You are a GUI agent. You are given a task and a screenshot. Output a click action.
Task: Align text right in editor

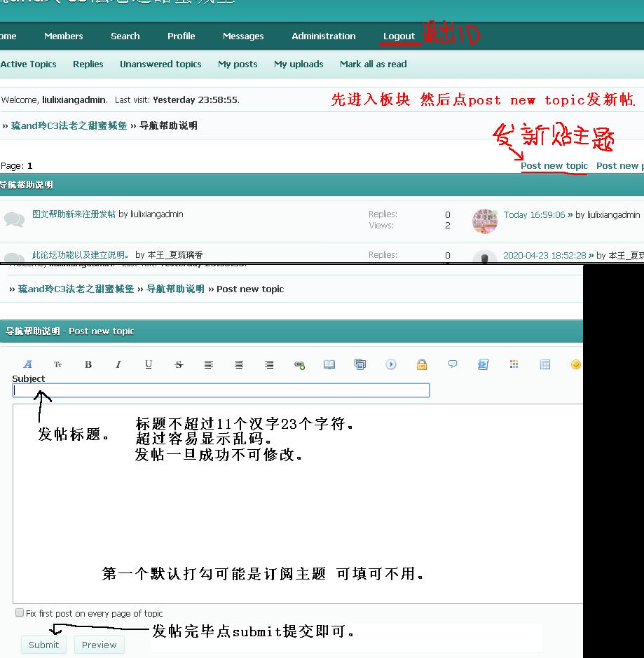click(x=269, y=364)
